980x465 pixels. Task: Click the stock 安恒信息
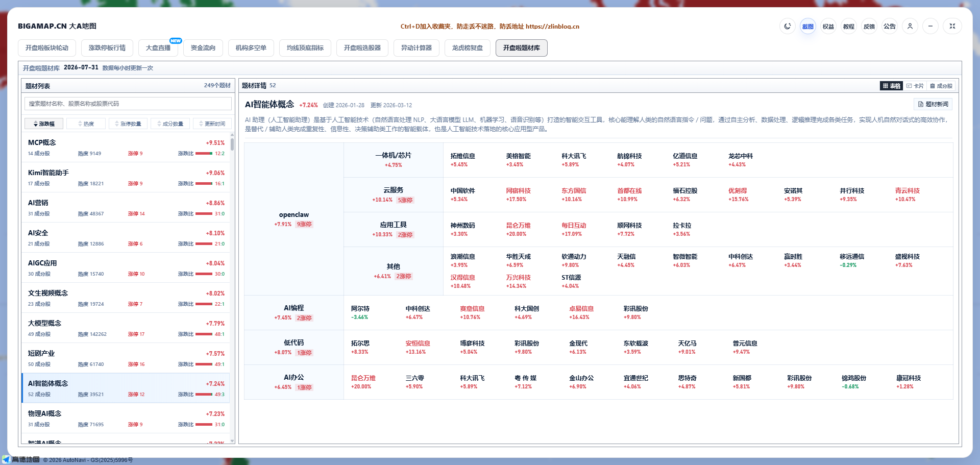click(418, 347)
